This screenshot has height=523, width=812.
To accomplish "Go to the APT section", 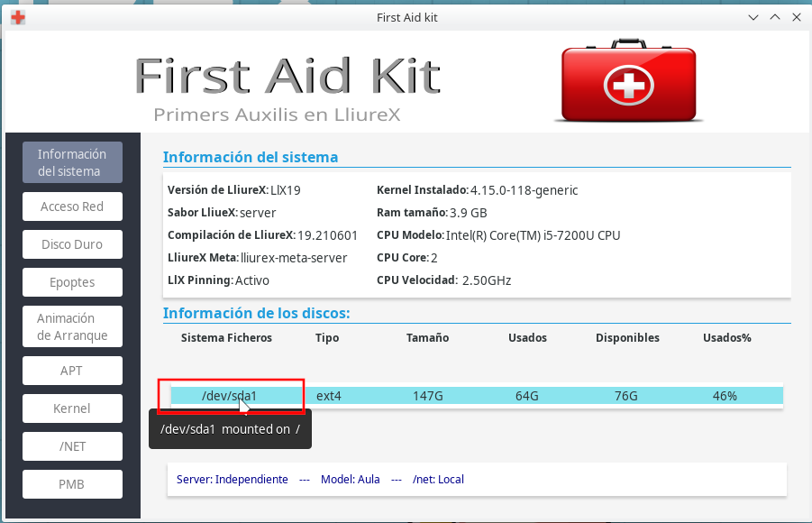I will (x=72, y=371).
